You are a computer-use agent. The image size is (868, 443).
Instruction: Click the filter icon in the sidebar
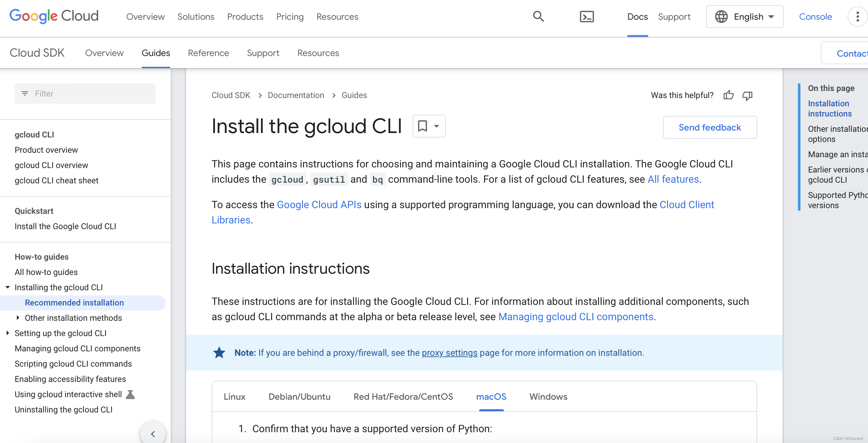click(x=25, y=94)
